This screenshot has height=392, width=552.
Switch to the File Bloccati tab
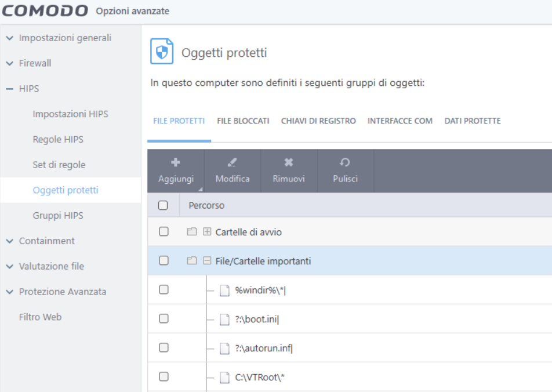(243, 121)
